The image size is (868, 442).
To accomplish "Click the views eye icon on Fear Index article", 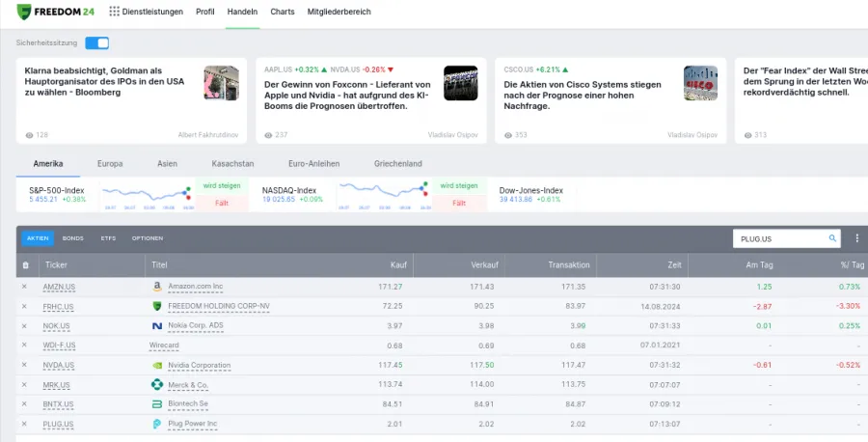I will (x=747, y=135).
